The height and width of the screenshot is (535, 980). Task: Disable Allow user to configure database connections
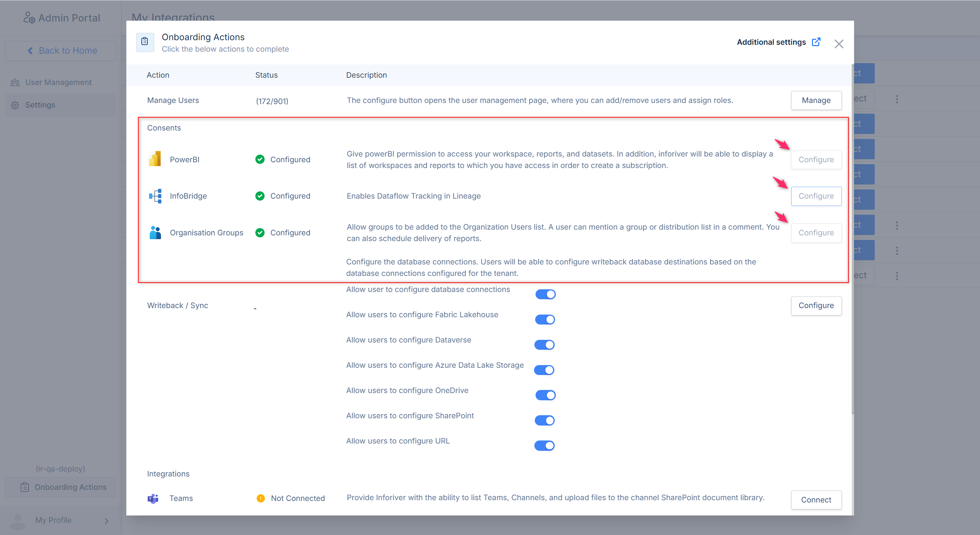click(x=545, y=294)
